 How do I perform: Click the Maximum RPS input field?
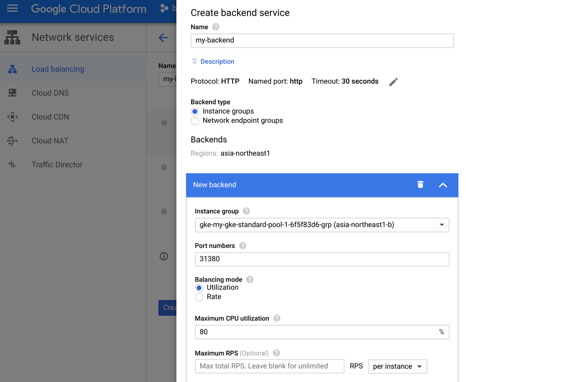[269, 366]
